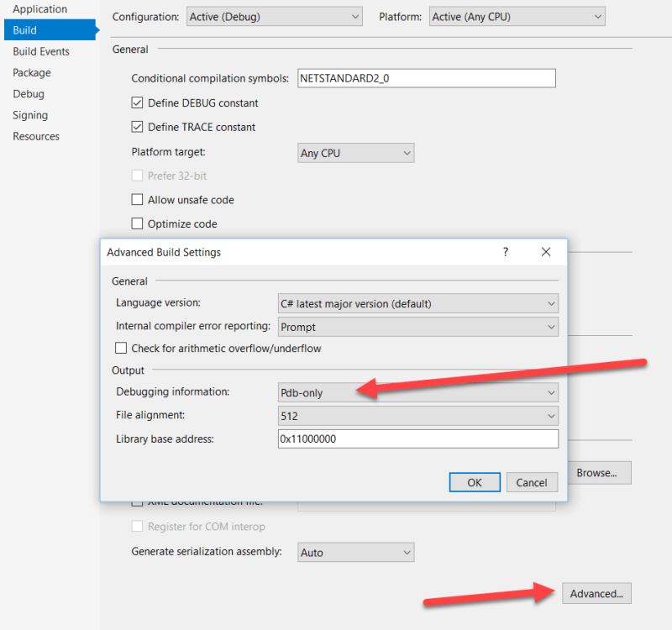The height and width of the screenshot is (630, 672).
Task: Expand Platform target dropdown
Action: [x=357, y=154]
